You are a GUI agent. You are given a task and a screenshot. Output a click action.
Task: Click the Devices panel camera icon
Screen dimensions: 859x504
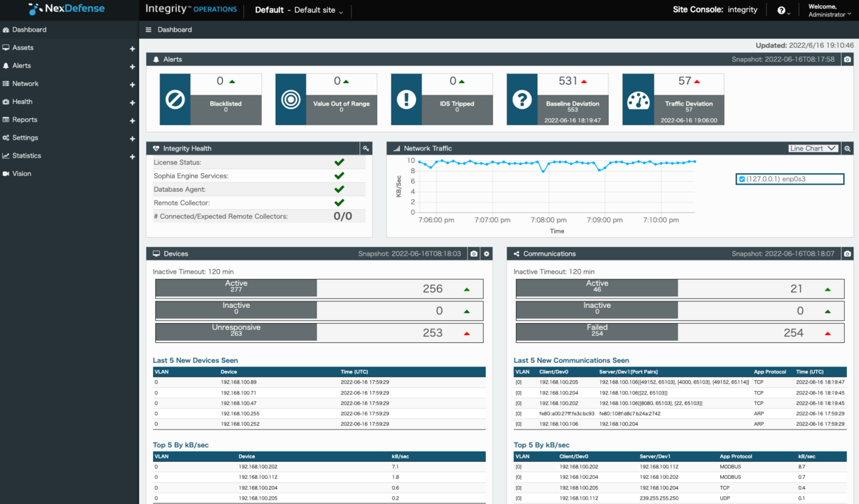(473, 254)
